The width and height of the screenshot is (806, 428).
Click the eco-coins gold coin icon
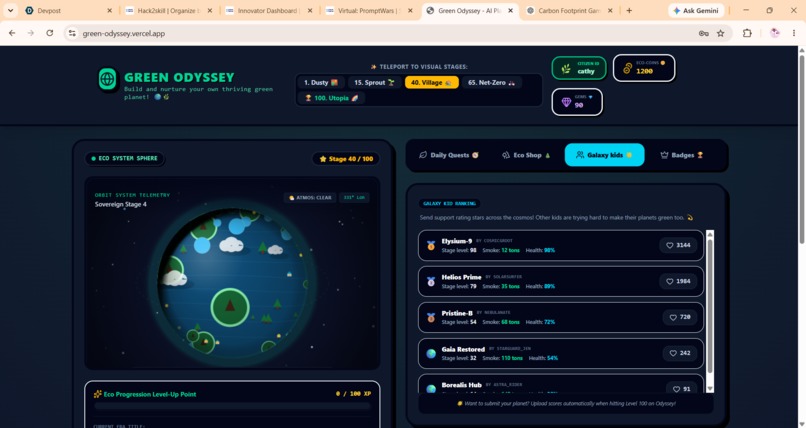point(627,68)
